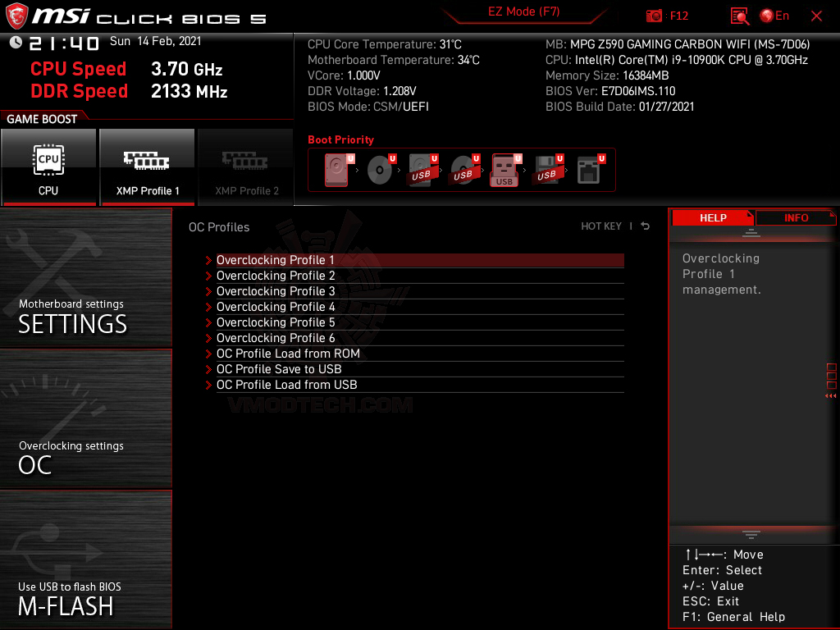Viewport: 840px width, 630px height.
Task: Switch to EZ Mode (F7)
Action: (x=524, y=12)
